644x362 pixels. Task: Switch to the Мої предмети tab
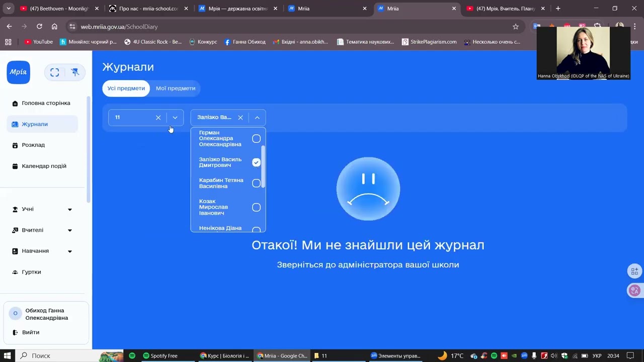176,88
